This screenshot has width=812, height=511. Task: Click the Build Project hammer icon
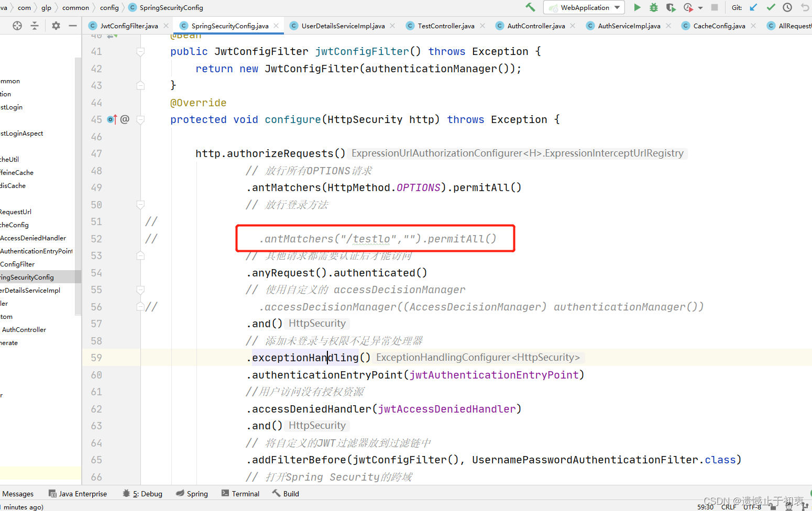tap(530, 7)
